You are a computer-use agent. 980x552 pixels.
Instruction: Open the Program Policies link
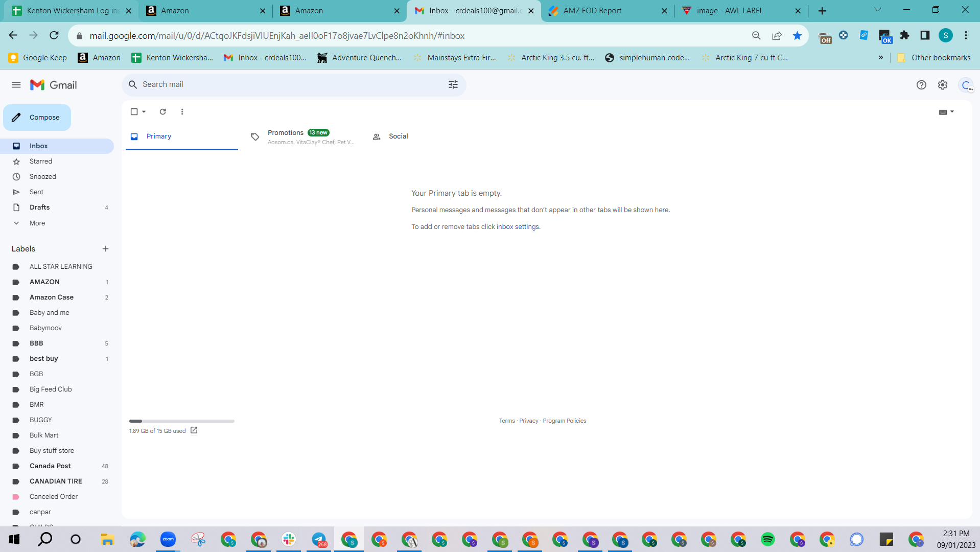click(x=565, y=421)
